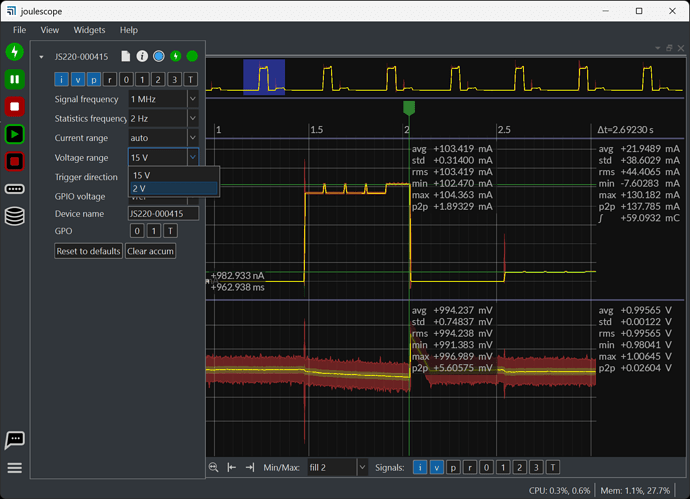Click the green play button in the sidebar
Viewport: 690px width, 499px height.
[15, 134]
